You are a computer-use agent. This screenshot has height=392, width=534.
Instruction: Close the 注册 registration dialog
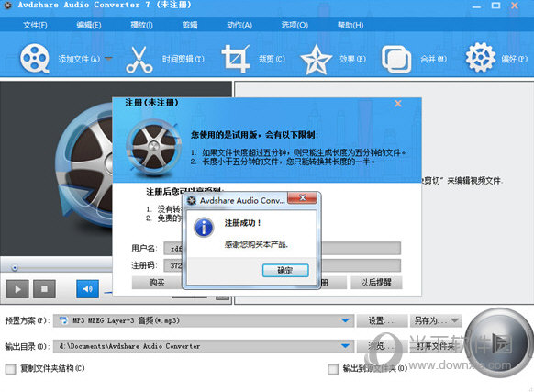[398, 104]
